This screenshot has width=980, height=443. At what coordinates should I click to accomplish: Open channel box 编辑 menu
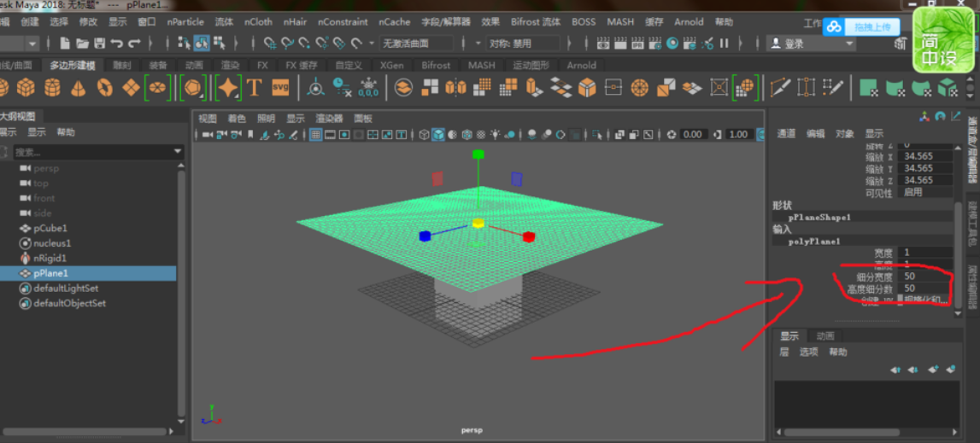coord(815,134)
